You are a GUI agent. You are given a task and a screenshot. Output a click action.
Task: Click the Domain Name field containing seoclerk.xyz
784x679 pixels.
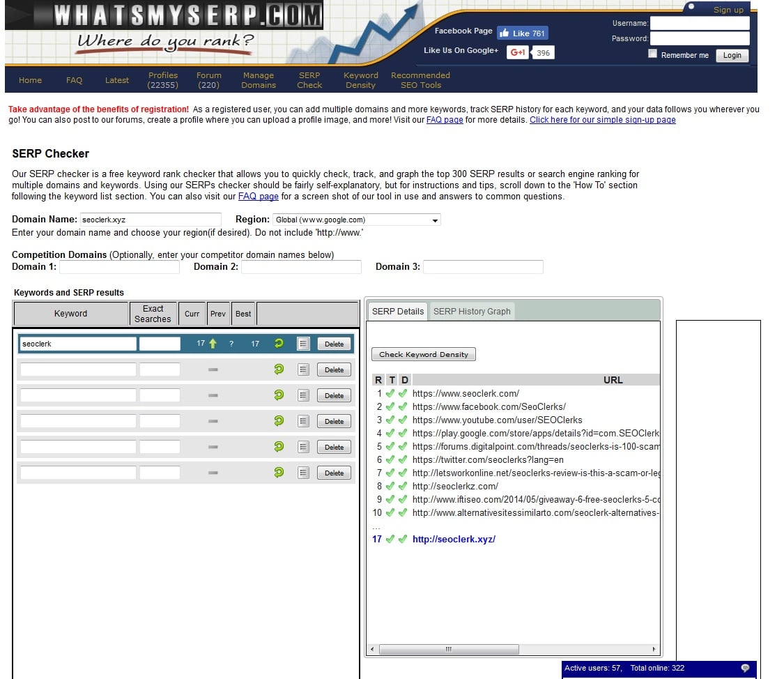[151, 220]
